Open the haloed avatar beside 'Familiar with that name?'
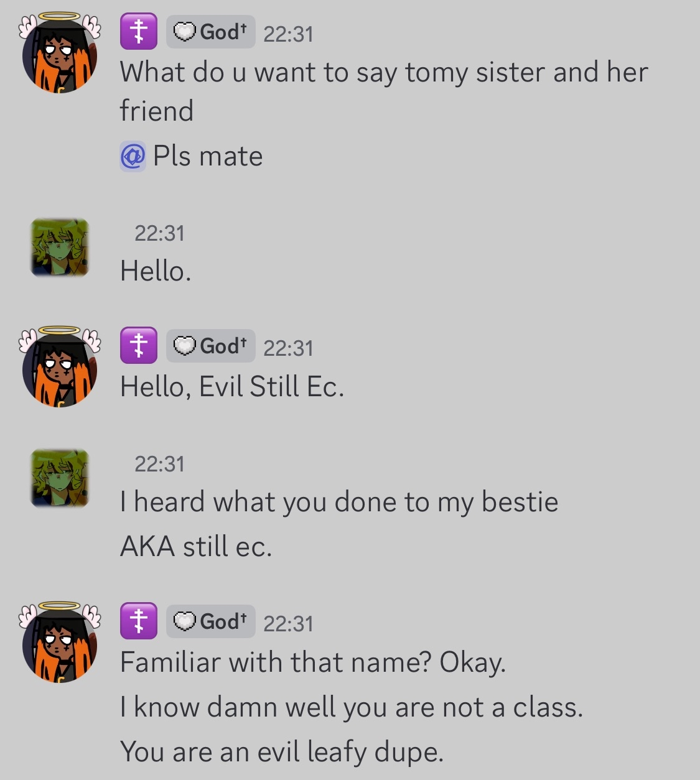The image size is (700, 780). click(60, 642)
